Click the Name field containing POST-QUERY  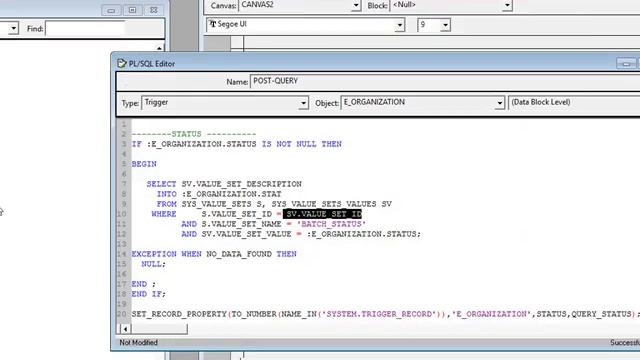click(x=445, y=81)
